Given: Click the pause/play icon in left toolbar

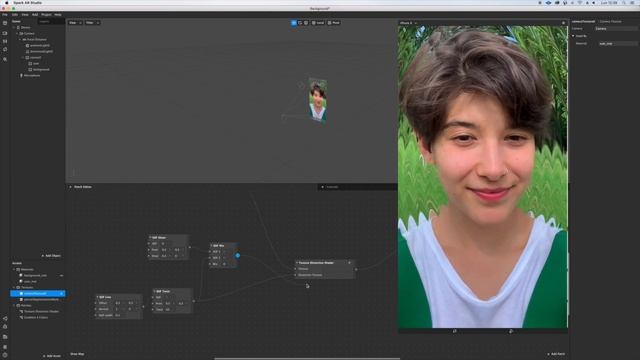Looking at the screenshot, I should coord(5,41).
